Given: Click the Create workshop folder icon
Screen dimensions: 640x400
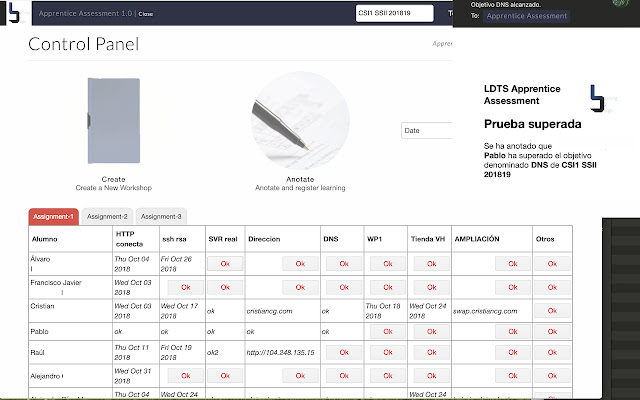Looking at the screenshot, I should tap(114, 121).
